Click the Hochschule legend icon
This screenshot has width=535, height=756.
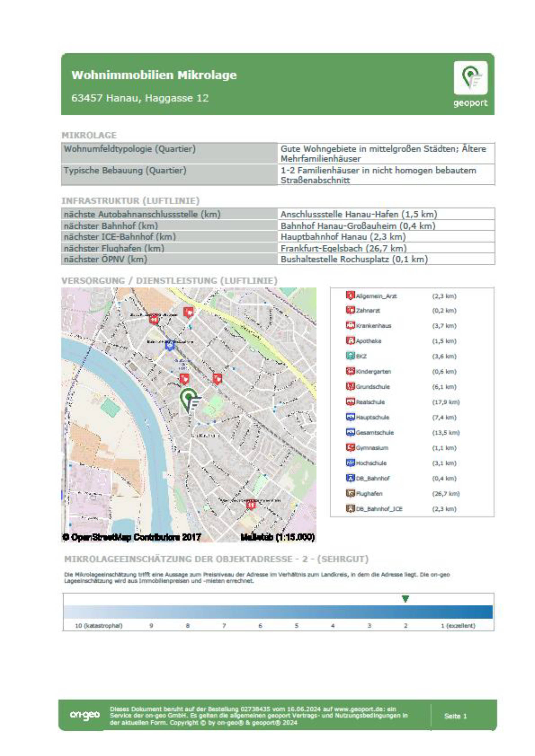(350, 463)
